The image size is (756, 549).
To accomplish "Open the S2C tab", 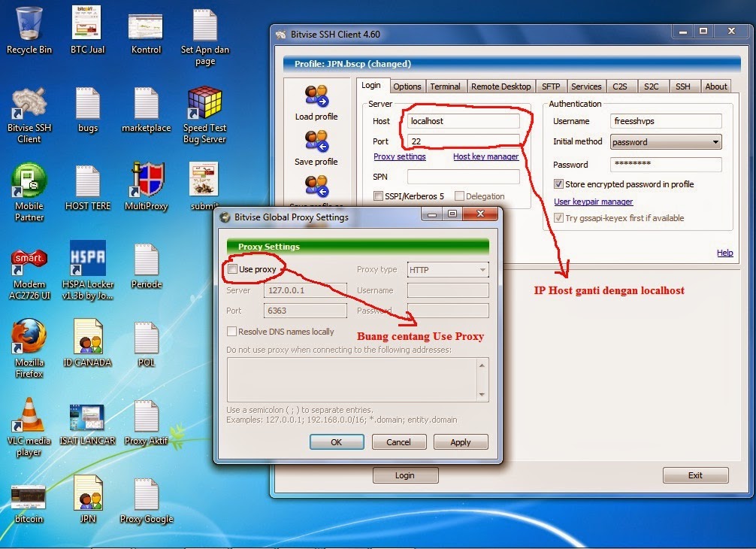I will click(x=652, y=86).
